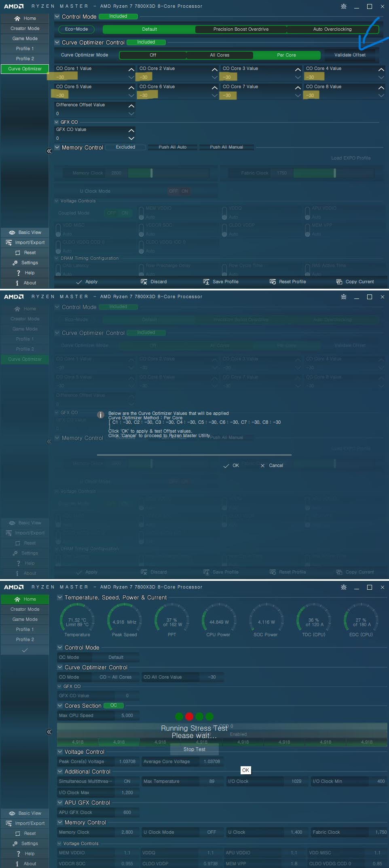The width and height of the screenshot is (389, 868).
Task: Click Save Profile in the top window
Action: [221, 282]
